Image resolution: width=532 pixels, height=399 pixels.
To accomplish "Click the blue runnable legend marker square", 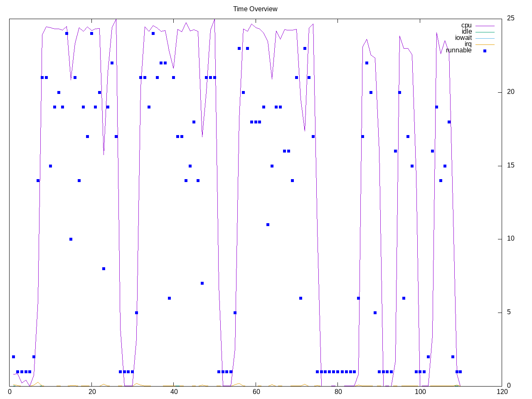I will pos(485,51).
